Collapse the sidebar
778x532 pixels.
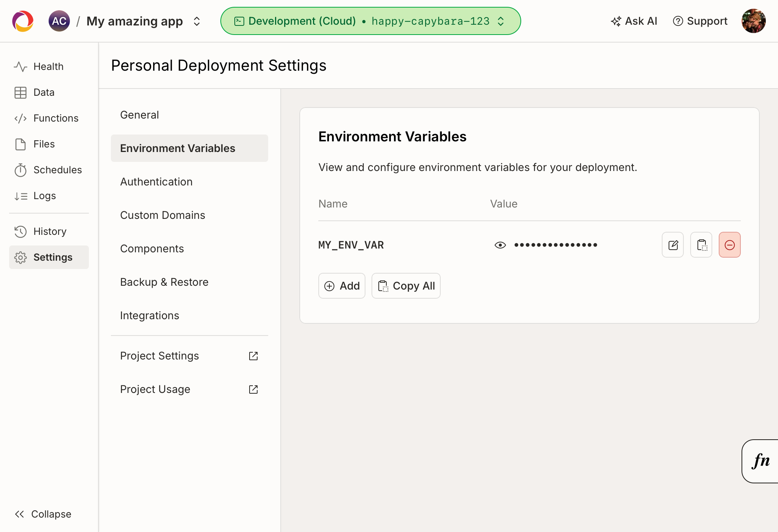[43, 514]
